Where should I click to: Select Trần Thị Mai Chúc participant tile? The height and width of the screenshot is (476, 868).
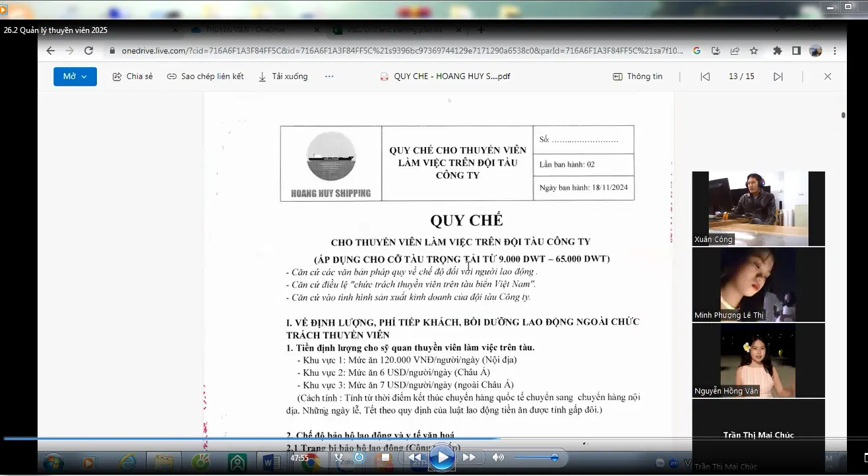coord(759,435)
